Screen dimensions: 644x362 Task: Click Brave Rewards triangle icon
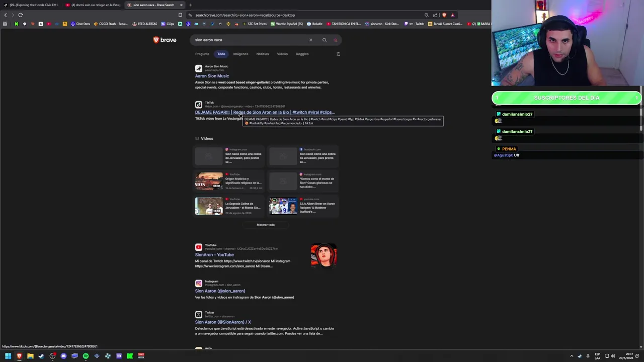click(x=452, y=15)
